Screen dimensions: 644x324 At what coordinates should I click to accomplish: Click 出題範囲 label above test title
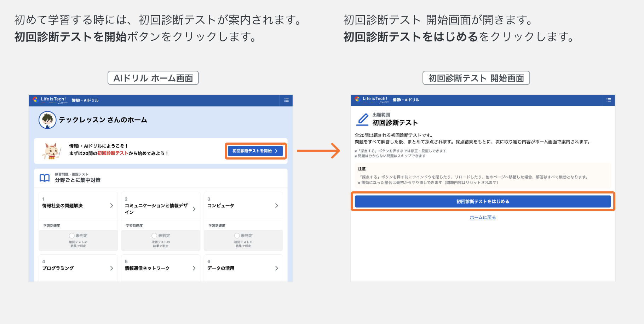pyautogui.click(x=381, y=115)
